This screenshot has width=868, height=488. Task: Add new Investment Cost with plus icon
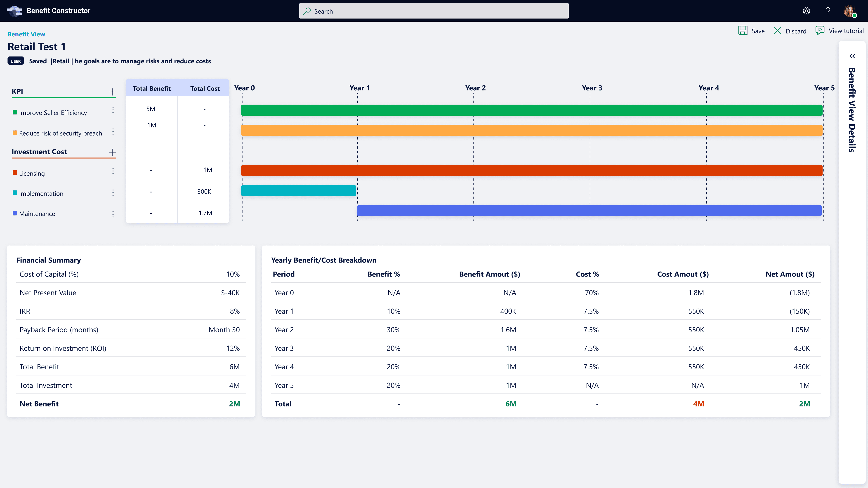click(113, 152)
